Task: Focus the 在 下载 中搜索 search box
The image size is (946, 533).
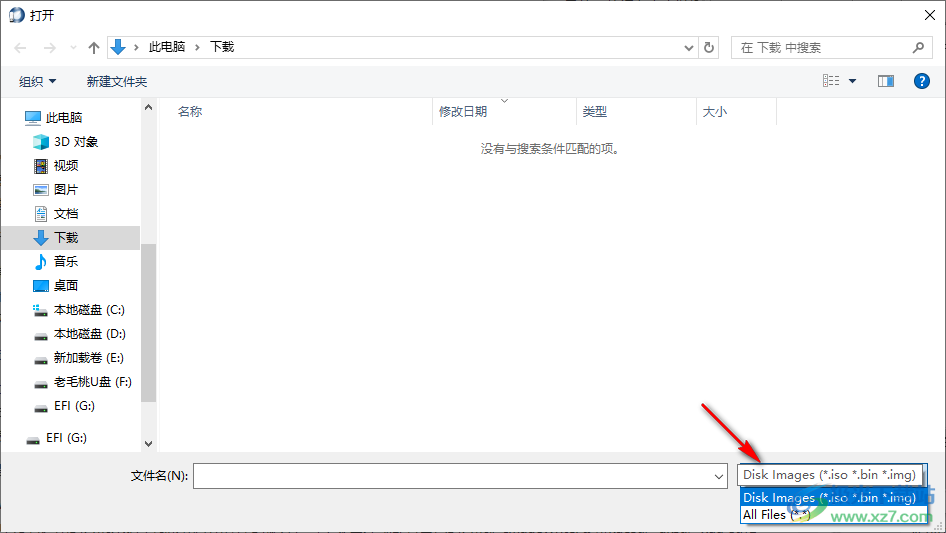Action: 832,48
